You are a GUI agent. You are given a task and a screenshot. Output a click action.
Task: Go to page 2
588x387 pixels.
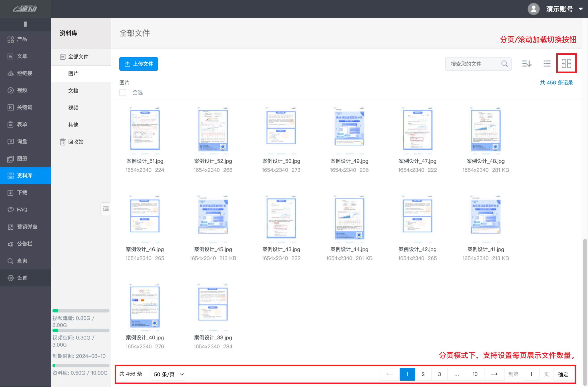click(x=423, y=374)
